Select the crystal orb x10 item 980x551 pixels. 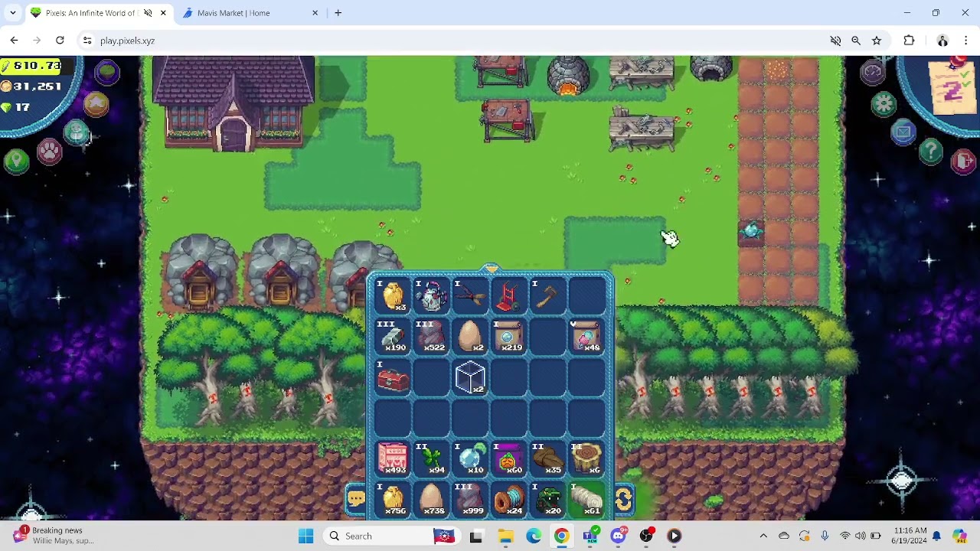pos(470,458)
